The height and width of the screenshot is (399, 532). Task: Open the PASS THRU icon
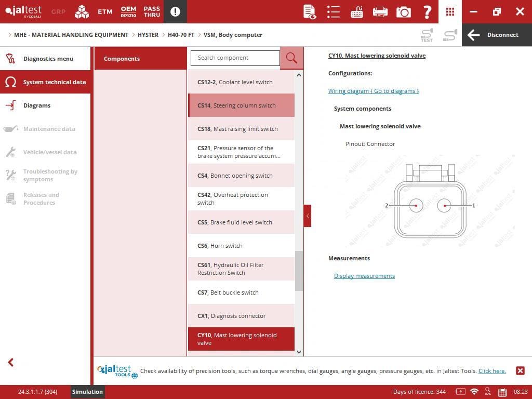[x=152, y=11]
